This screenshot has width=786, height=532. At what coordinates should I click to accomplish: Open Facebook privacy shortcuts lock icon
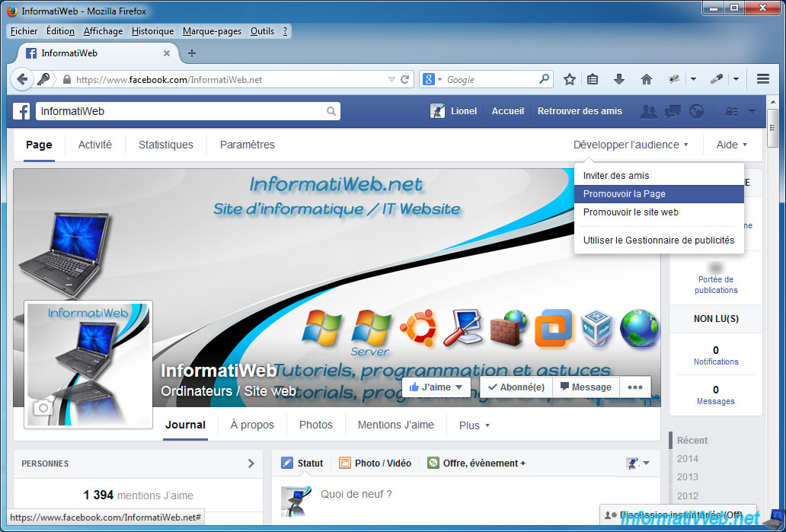(x=731, y=112)
